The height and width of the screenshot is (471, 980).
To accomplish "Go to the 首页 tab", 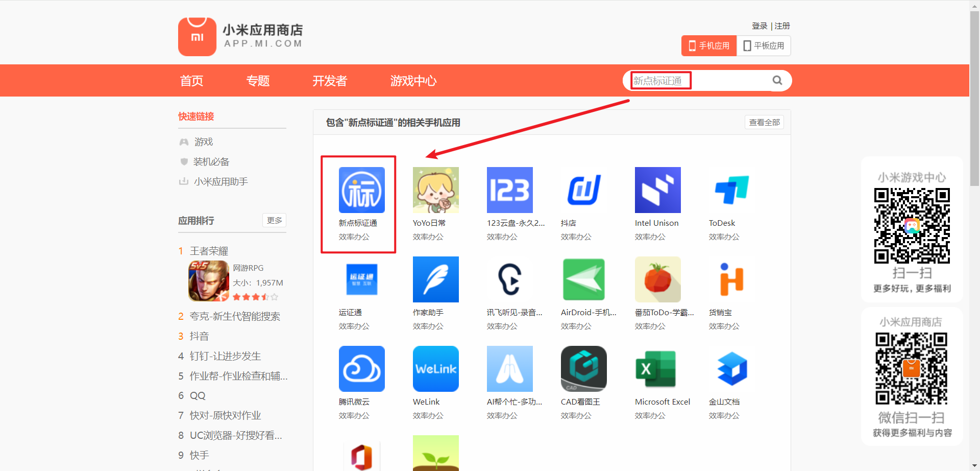I will (191, 81).
